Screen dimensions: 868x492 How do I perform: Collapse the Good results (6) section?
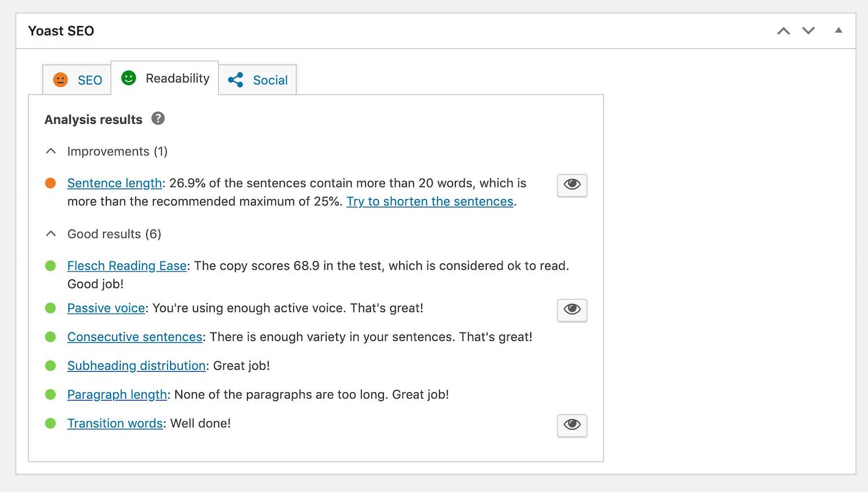(x=51, y=234)
